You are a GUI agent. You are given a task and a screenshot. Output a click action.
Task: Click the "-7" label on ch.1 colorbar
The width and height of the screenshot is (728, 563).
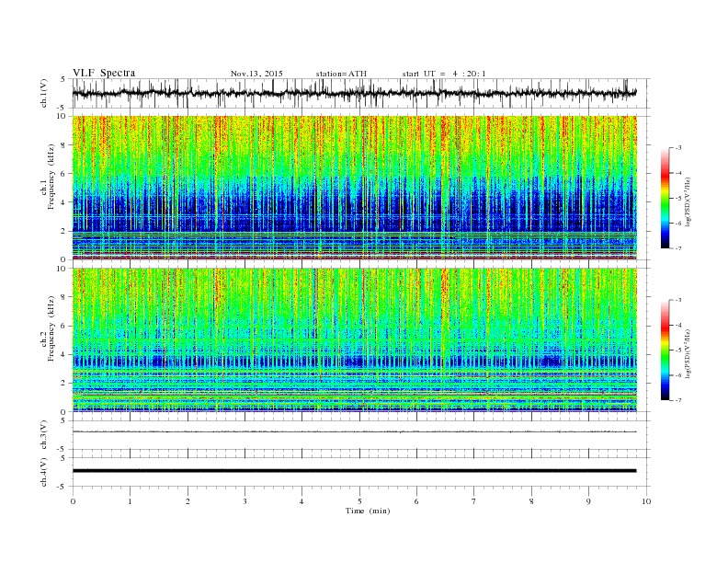(678, 248)
